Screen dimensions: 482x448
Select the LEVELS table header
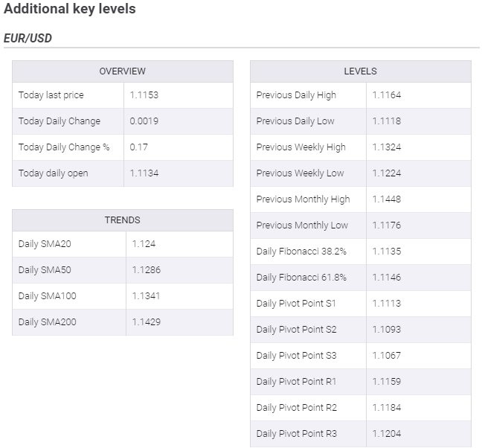coord(361,71)
